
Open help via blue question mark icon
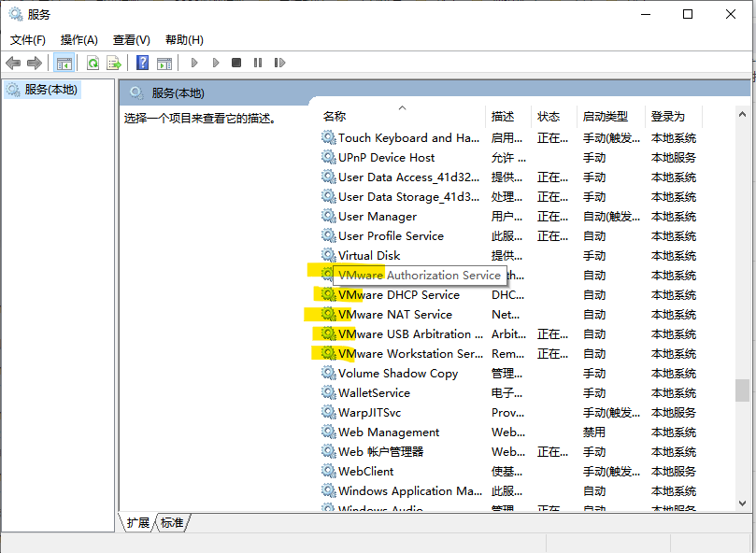pyautogui.click(x=142, y=63)
